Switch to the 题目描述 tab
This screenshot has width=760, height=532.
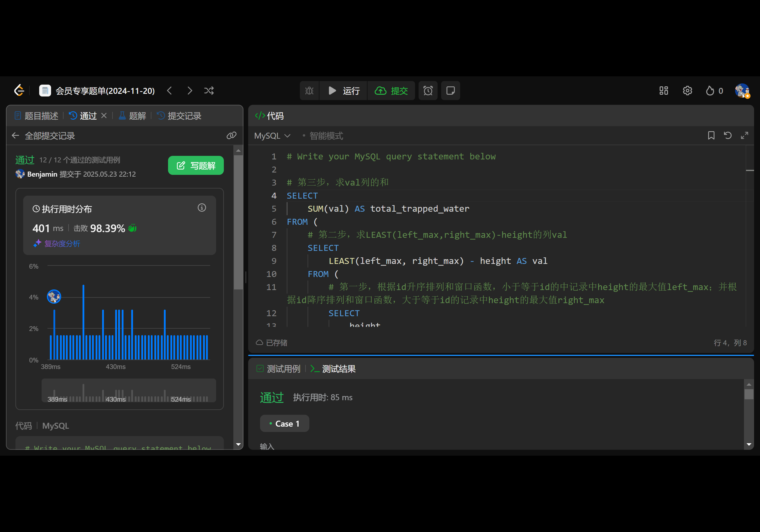click(x=37, y=116)
